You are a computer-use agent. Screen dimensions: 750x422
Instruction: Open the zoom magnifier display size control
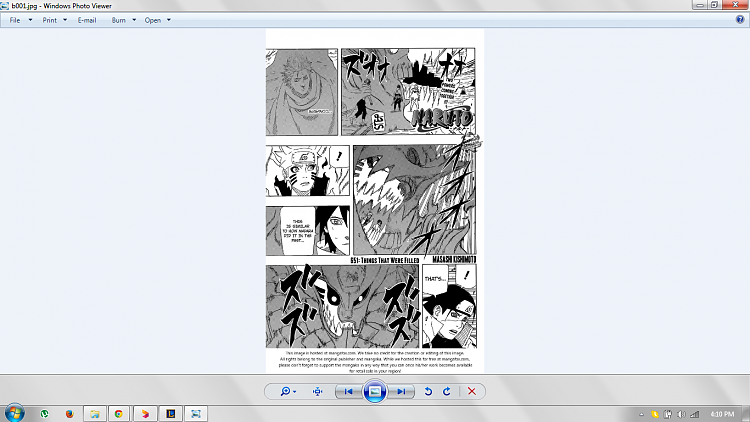[286, 391]
